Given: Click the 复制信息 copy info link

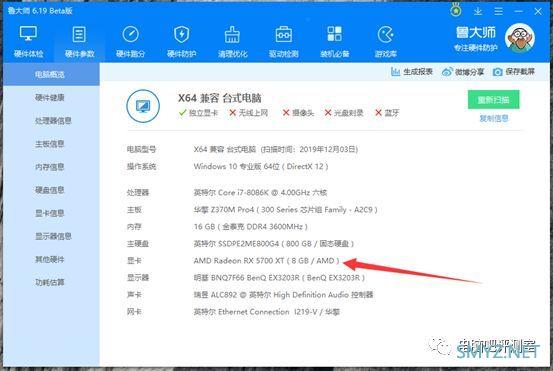Looking at the screenshot, I should (494, 118).
